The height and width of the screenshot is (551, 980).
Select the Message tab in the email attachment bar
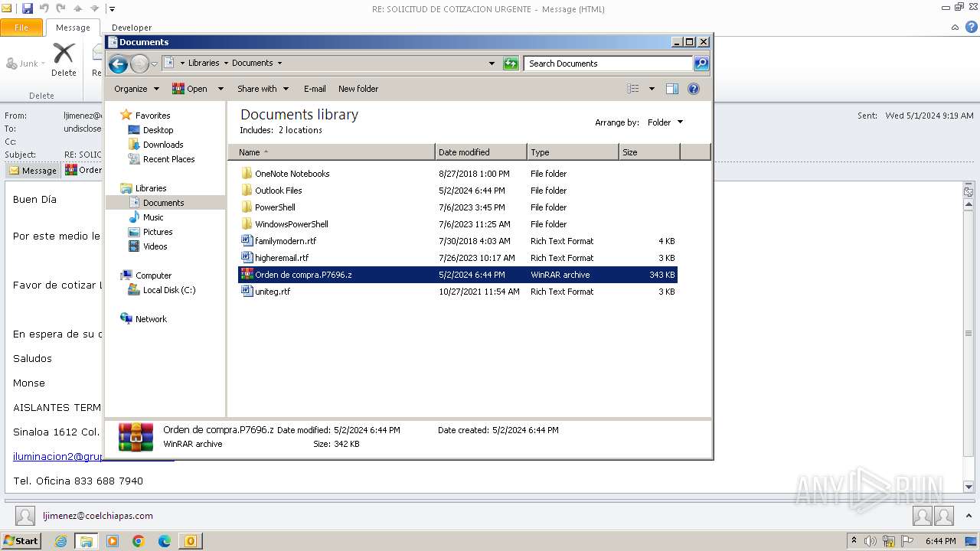(33, 171)
